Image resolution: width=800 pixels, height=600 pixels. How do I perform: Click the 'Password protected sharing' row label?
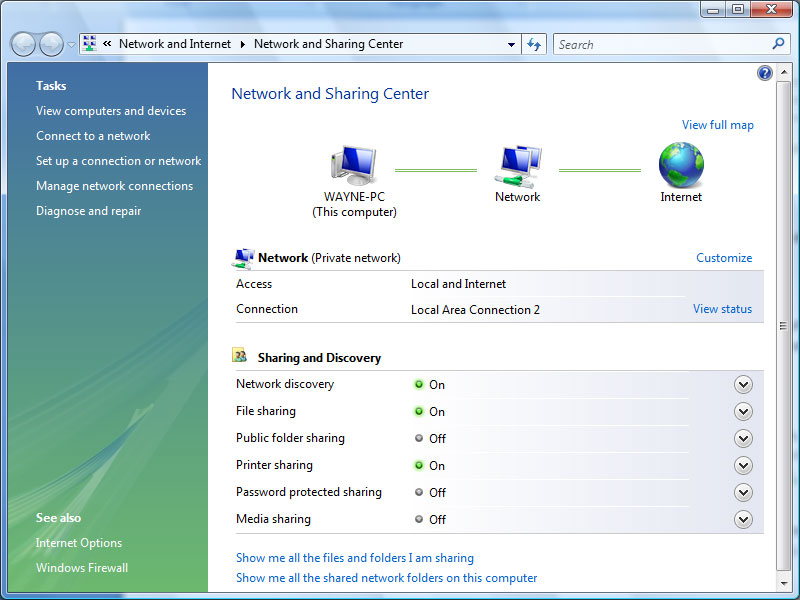[309, 492]
